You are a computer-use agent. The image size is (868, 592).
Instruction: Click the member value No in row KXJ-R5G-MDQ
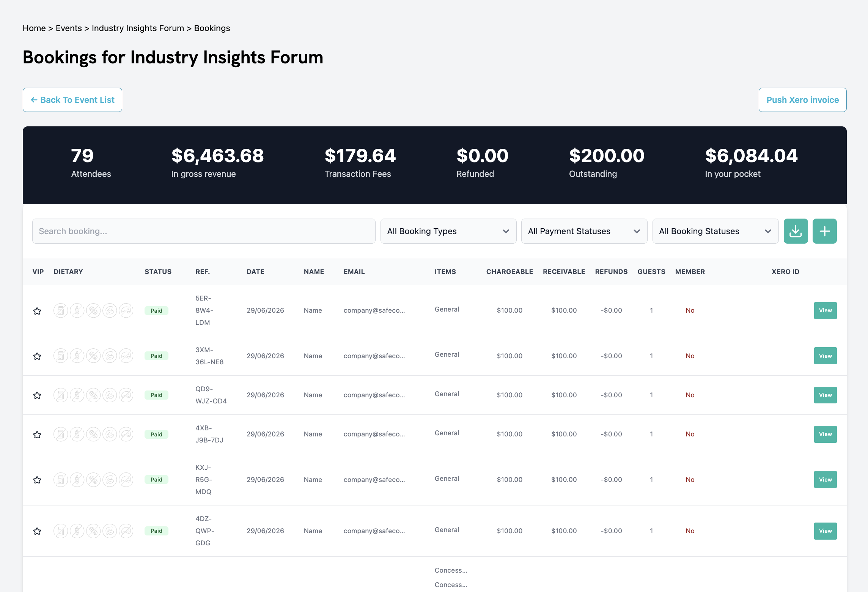690,480
